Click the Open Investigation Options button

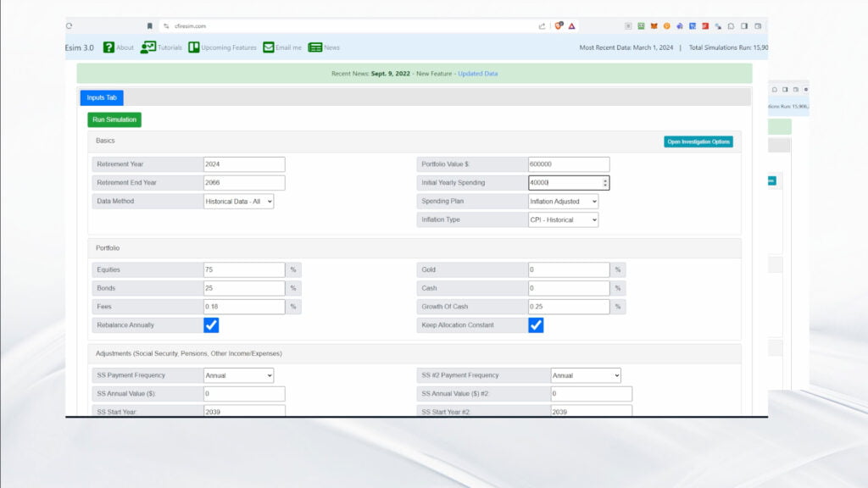[698, 141]
